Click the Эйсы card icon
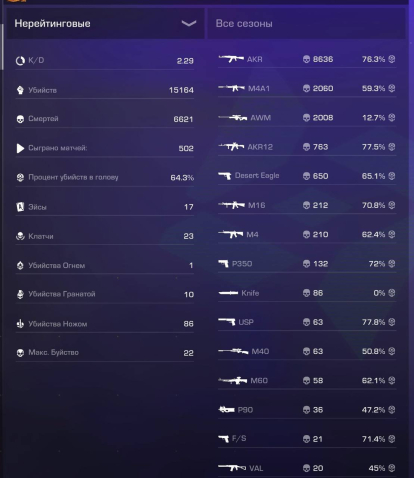This screenshot has height=478, width=414. pyautogui.click(x=20, y=207)
